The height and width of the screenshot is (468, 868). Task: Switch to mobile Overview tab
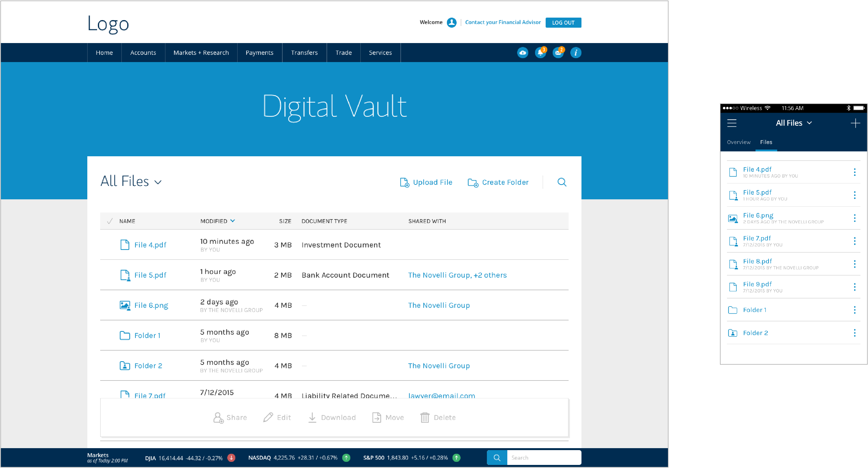[x=739, y=142]
